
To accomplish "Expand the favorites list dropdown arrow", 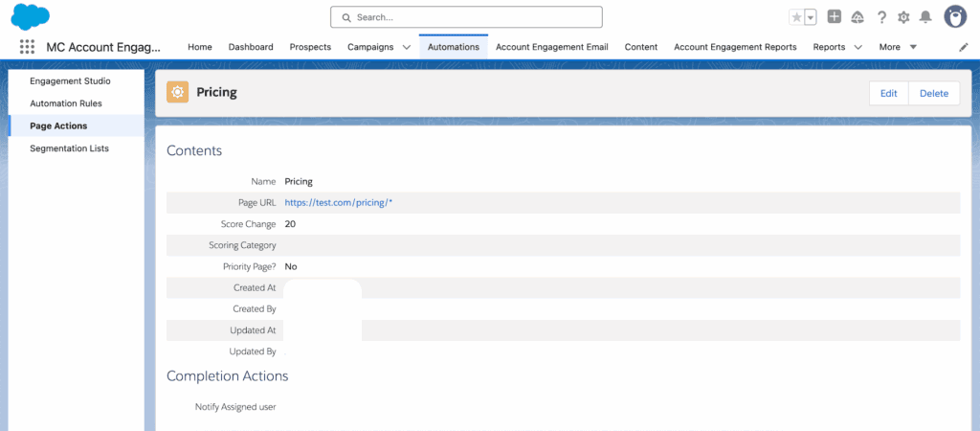I will (x=811, y=17).
